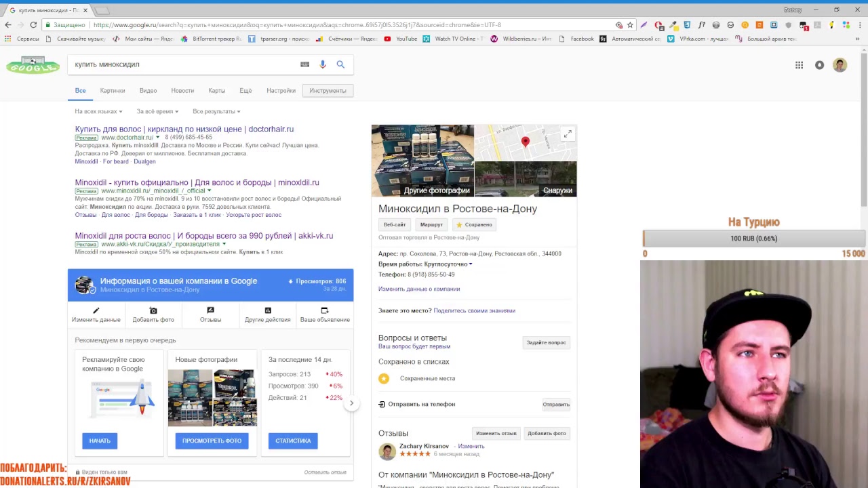Open 'Другие действия' chart icon
The height and width of the screenshot is (488, 868).
[268, 310]
